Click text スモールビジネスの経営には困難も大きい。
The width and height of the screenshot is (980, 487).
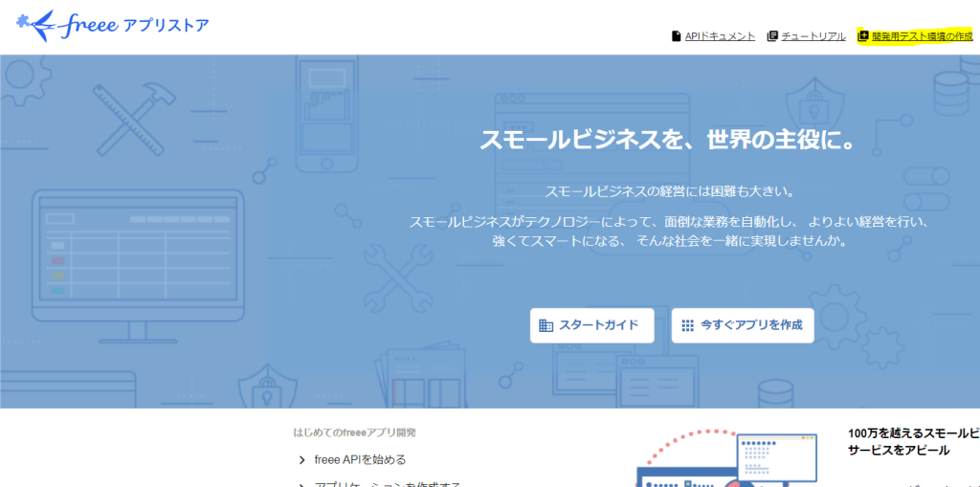[x=669, y=192]
